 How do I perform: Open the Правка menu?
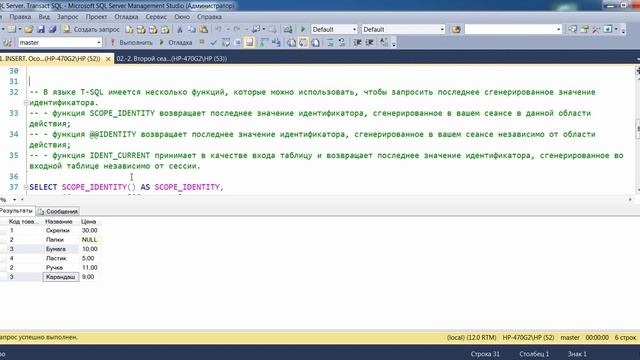coord(20,17)
